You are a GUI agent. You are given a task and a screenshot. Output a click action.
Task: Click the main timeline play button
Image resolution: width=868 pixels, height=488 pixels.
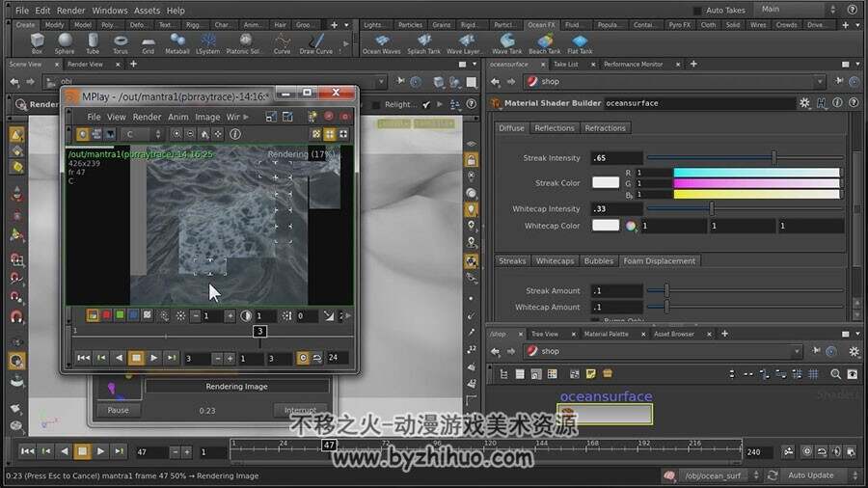pyautogui.click(x=100, y=451)
